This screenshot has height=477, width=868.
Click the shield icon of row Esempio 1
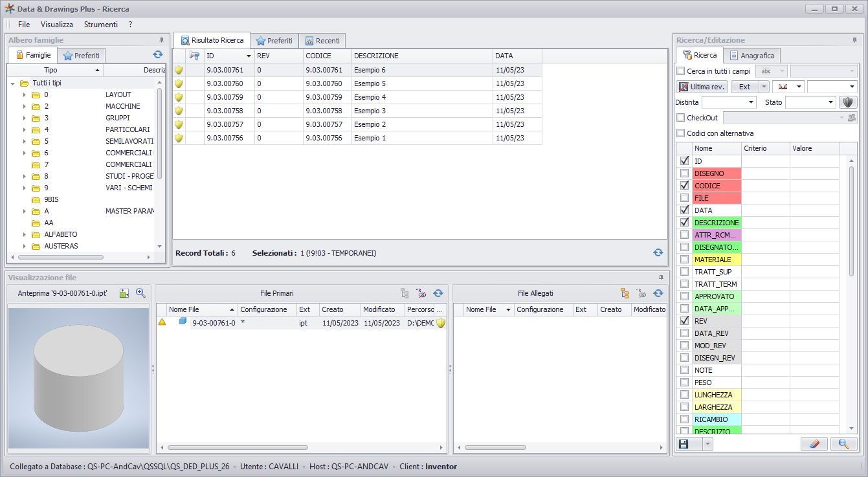179,138
